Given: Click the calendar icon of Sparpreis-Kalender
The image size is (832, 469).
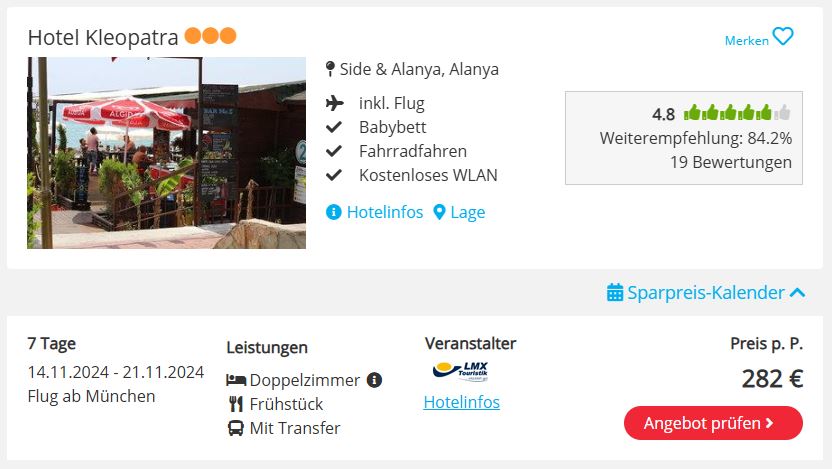Looking at the screenshot, I should point(615,292).
